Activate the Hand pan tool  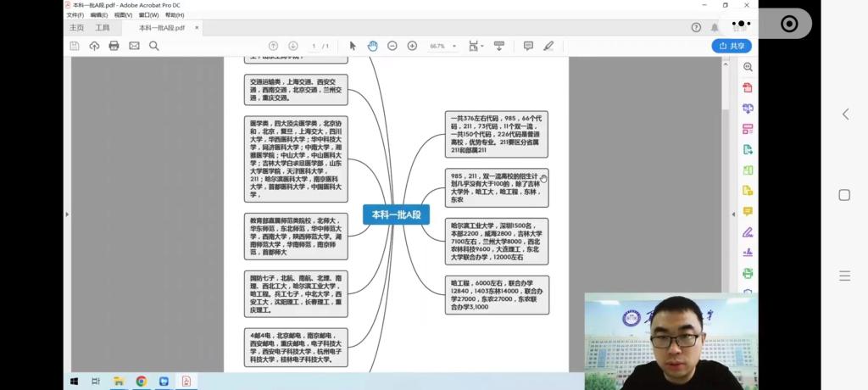pyautogui.click(x=372, y=46)
